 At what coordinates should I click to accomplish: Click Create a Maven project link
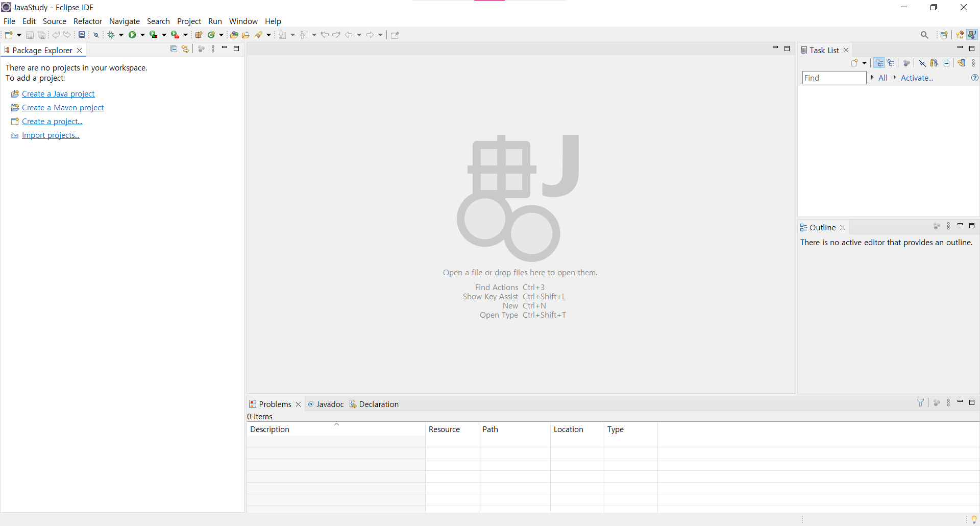pos(63,107)
